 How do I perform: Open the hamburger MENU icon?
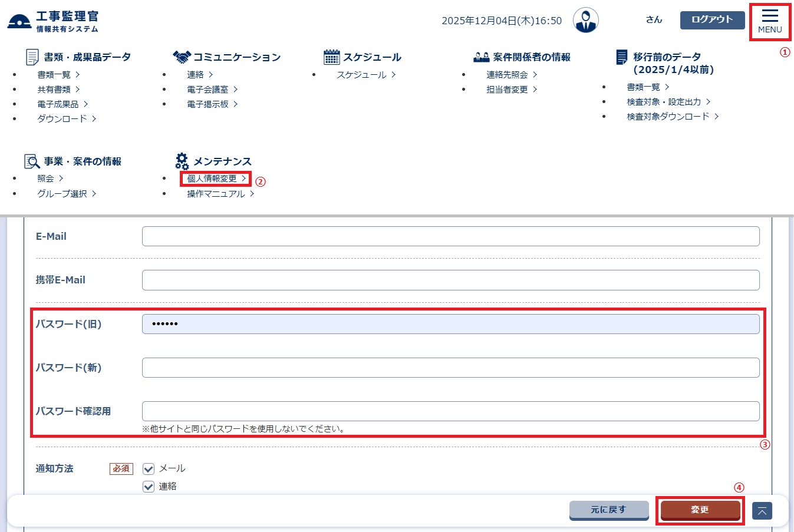[770, 21]
